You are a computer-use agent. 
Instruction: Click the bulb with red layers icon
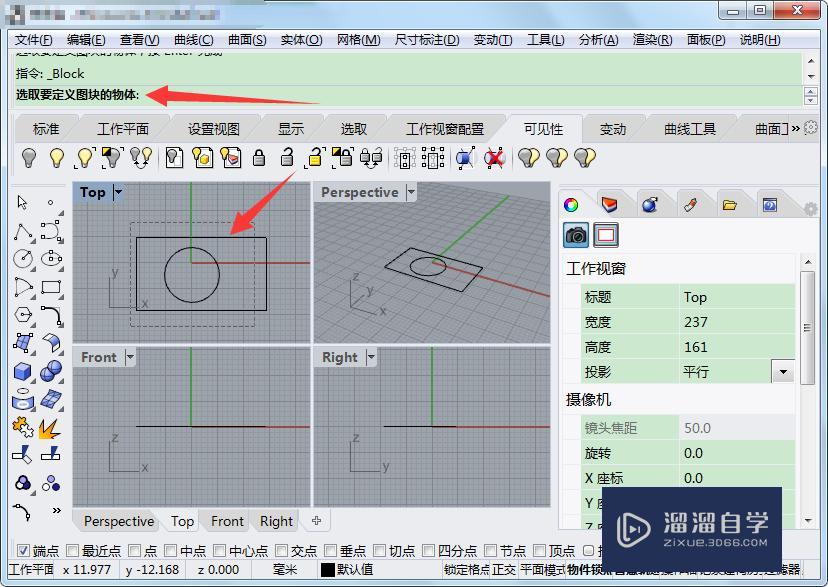[x=231, y=158]
